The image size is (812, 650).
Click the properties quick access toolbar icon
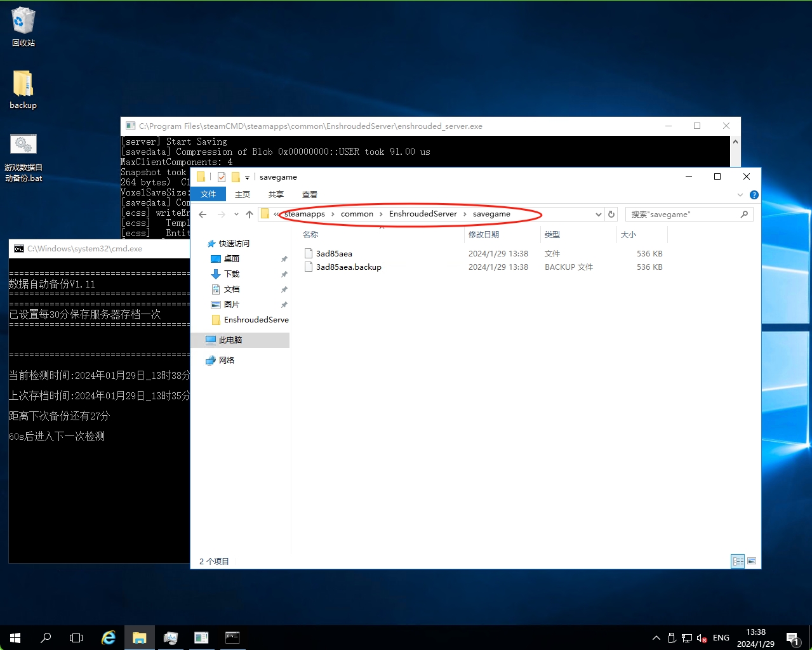(221, 177)
